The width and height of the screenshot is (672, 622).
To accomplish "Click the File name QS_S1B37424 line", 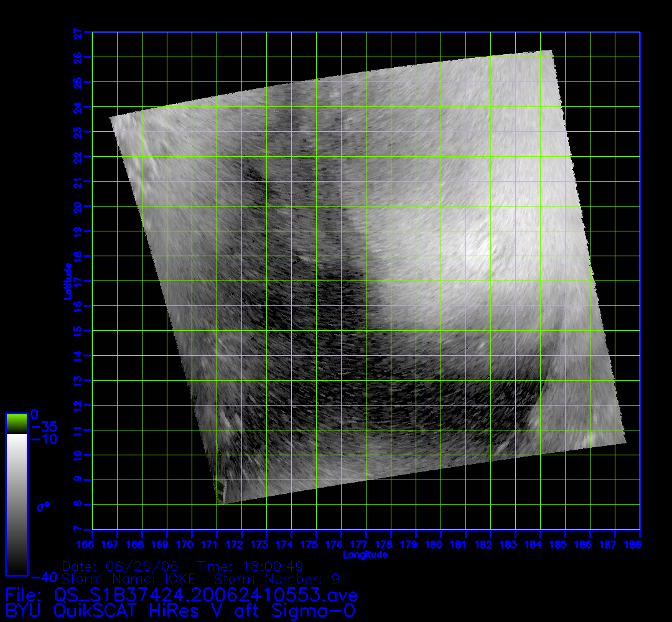I will click(x=180, y=594).
